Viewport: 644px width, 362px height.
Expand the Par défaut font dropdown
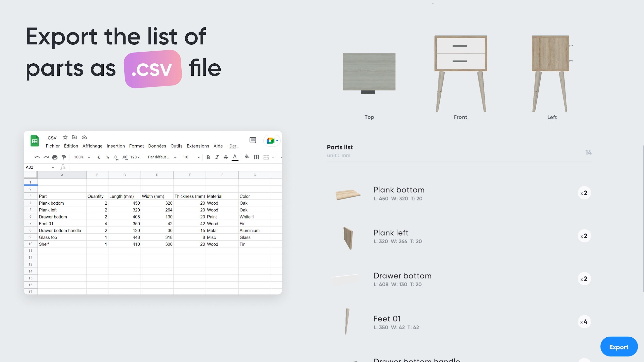pos(162,157)
